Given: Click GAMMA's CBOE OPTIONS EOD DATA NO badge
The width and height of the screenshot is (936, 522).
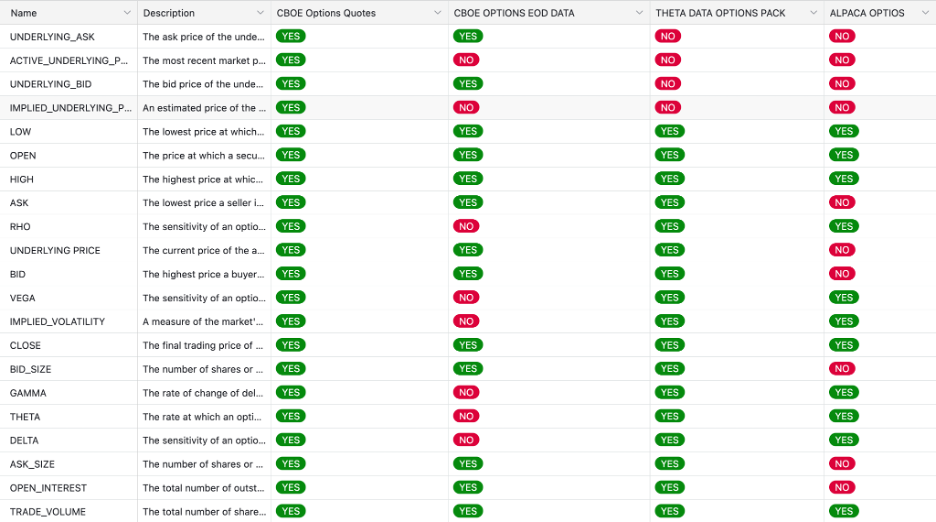Looking at the screenshot, I should point(466,393).
